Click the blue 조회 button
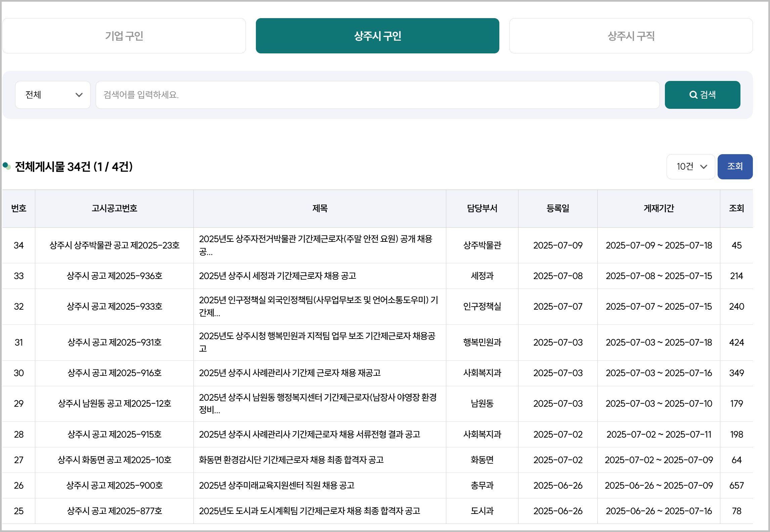 [735, 167]
